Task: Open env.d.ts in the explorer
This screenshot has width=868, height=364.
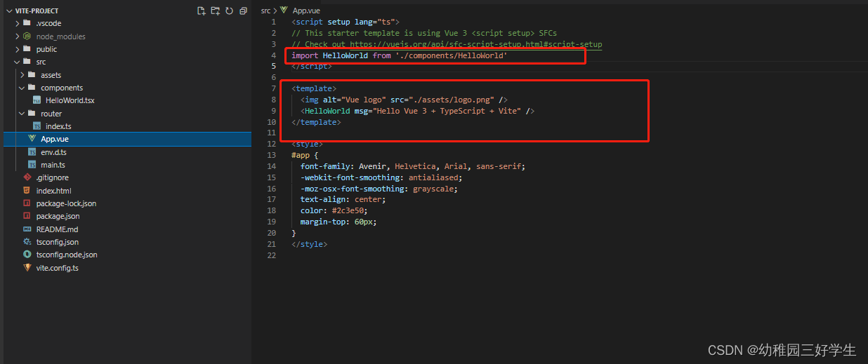Action: [53, 151]
